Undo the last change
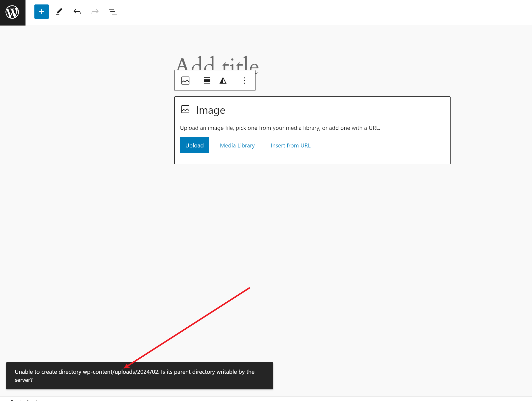This screenshot has width=532, height=401. [x=77, y=12]
